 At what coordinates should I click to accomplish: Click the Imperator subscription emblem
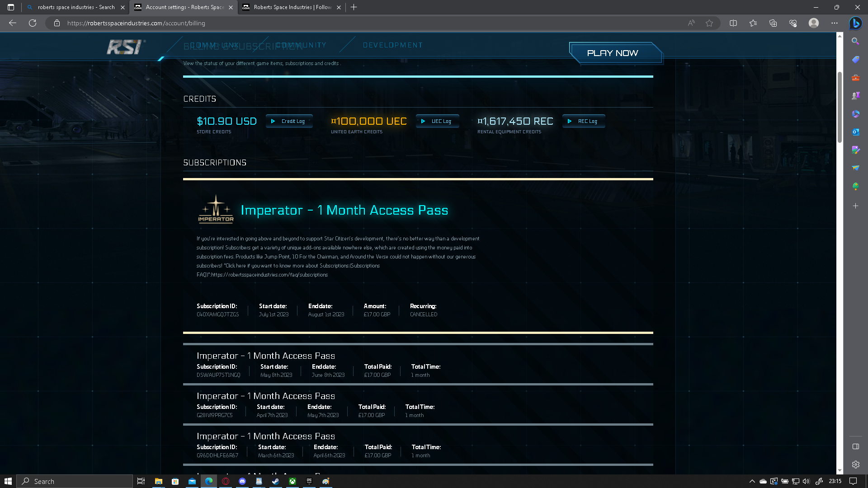coord(216,209)
